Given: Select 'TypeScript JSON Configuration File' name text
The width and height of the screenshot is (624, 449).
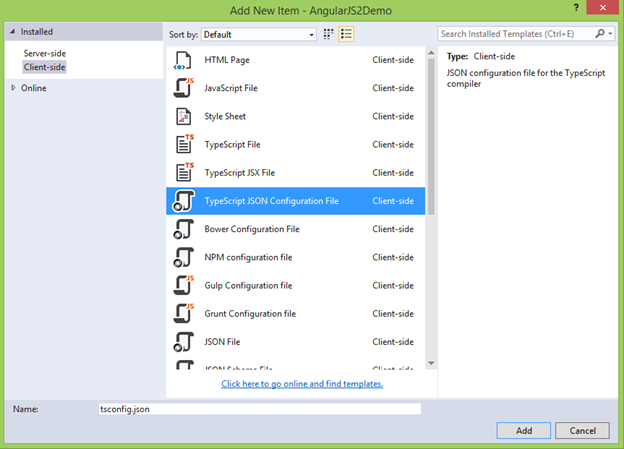Looking at the screenshot, I should [x=271, y=201].
